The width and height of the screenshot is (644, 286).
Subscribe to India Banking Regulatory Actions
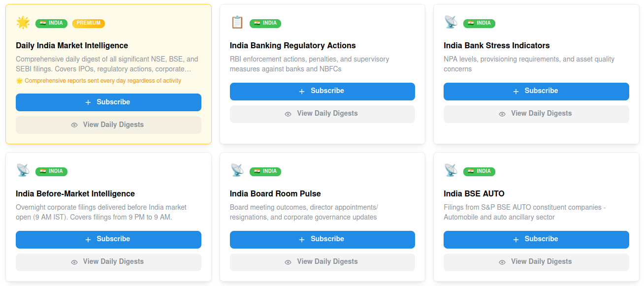[322, 91]
